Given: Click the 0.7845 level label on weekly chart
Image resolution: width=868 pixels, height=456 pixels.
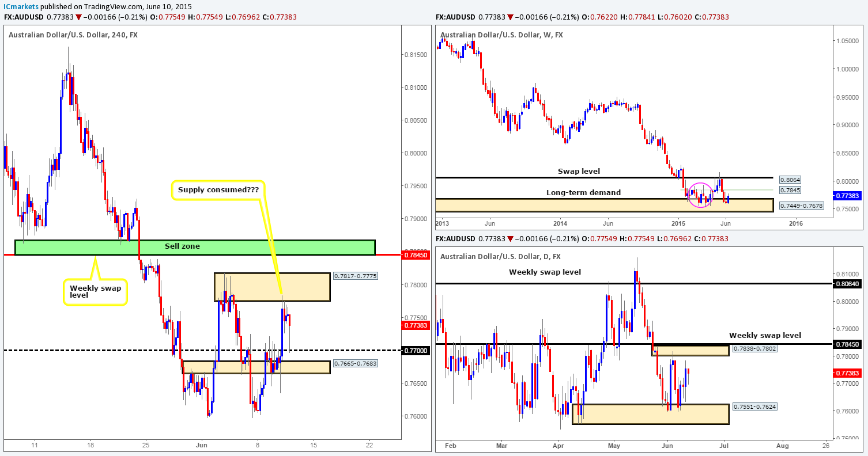Looking at the screenshot, I should pyautogui.click(x=790, y=190).
